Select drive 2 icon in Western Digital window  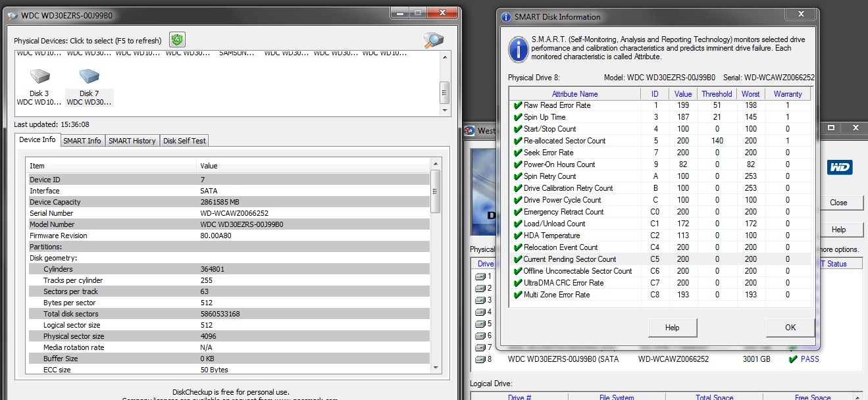pos(480,288)
